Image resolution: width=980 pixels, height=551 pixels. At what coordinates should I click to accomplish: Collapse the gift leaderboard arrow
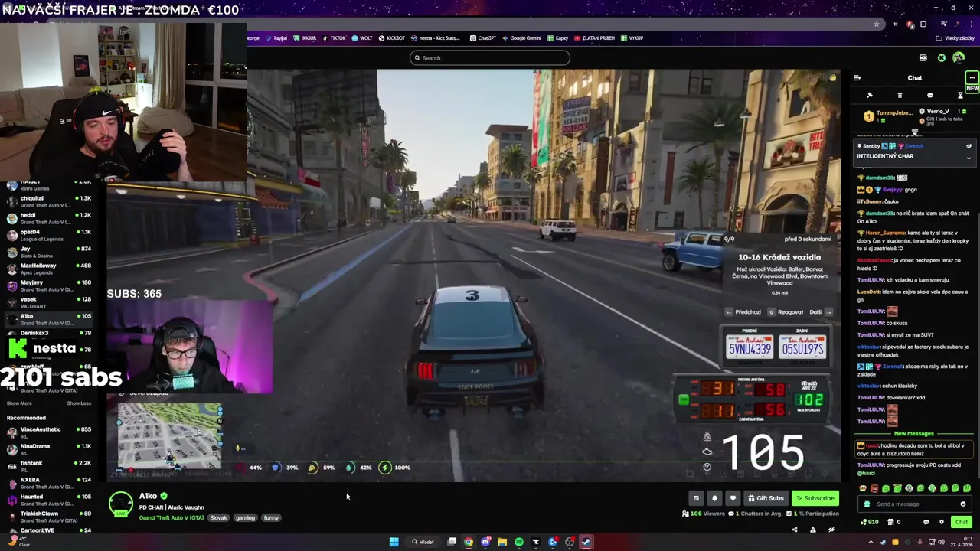pos(914,132)
